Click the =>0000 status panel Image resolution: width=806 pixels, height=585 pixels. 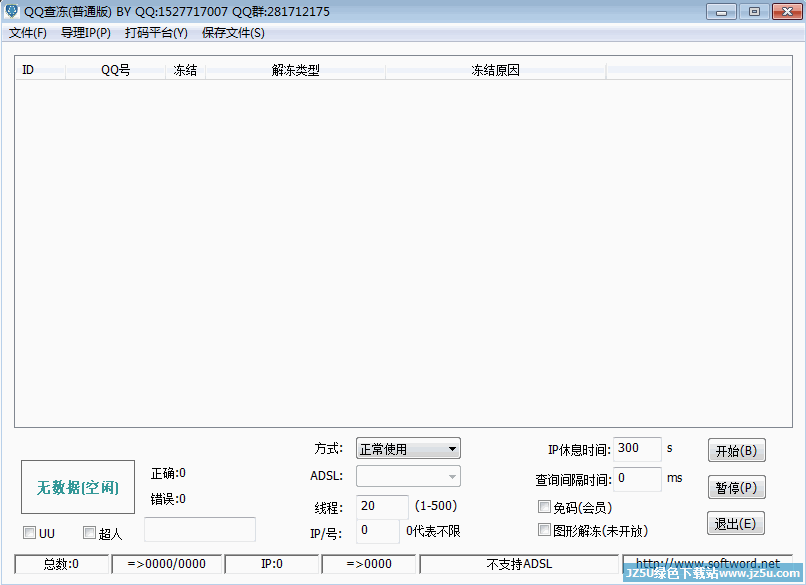(369, 564)
